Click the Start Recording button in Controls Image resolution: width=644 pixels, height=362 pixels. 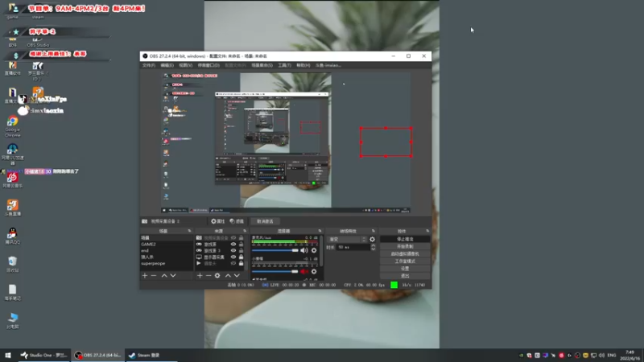405,246
